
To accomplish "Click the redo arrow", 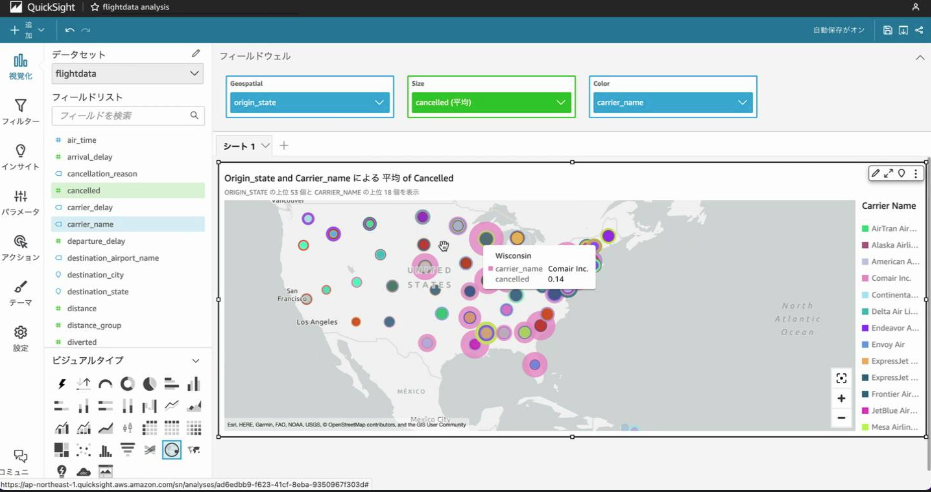I will point(86,30).
